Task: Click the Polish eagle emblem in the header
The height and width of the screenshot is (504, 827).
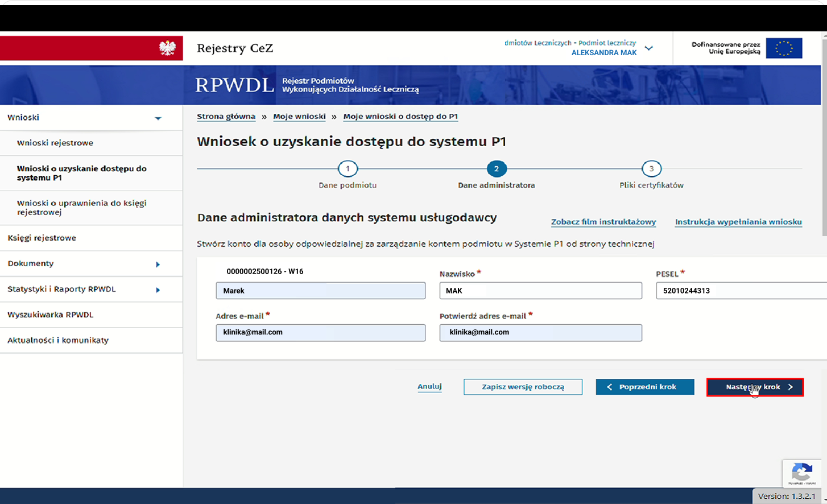Action: click(167, 48)
